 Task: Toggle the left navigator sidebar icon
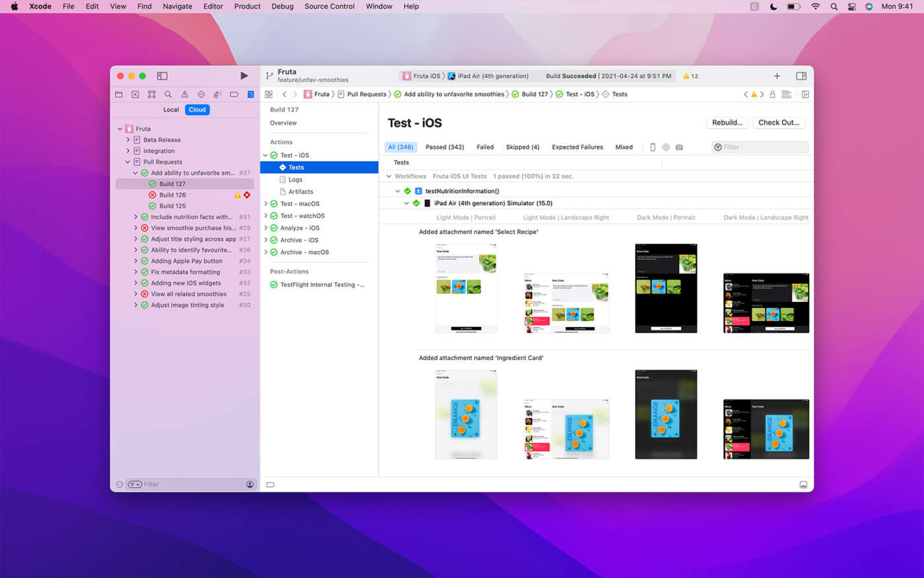[162, 76]
